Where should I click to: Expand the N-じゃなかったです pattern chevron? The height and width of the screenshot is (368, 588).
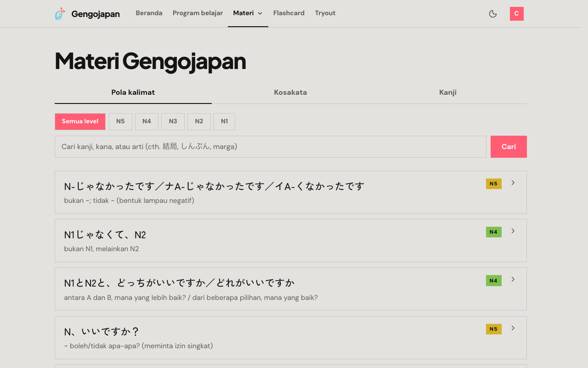coord(513,183)
